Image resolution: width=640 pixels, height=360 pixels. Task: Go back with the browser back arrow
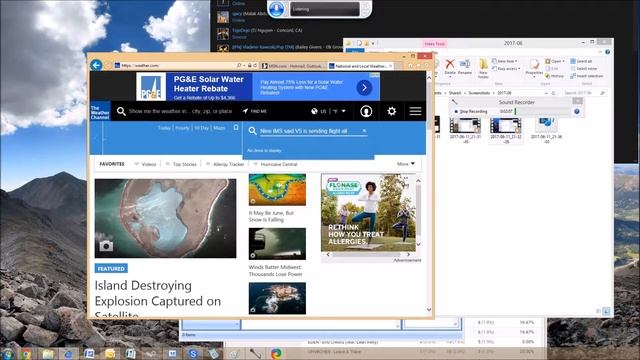click(96, 65)
